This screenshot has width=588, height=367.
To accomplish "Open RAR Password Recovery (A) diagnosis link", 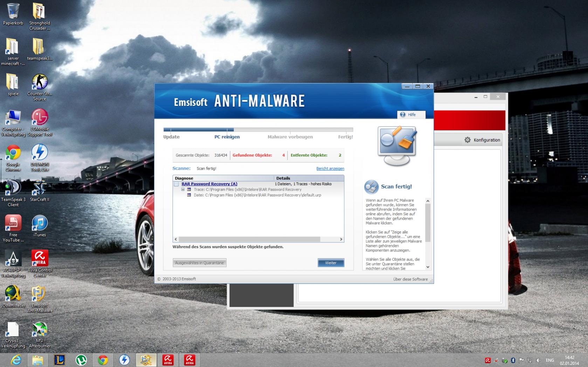I will click(209, 184).
